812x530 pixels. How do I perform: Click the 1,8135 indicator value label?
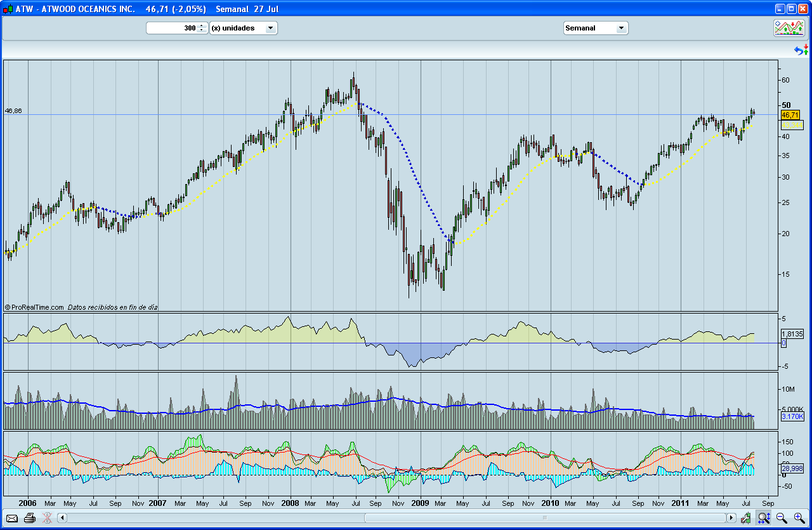(792, 334)
